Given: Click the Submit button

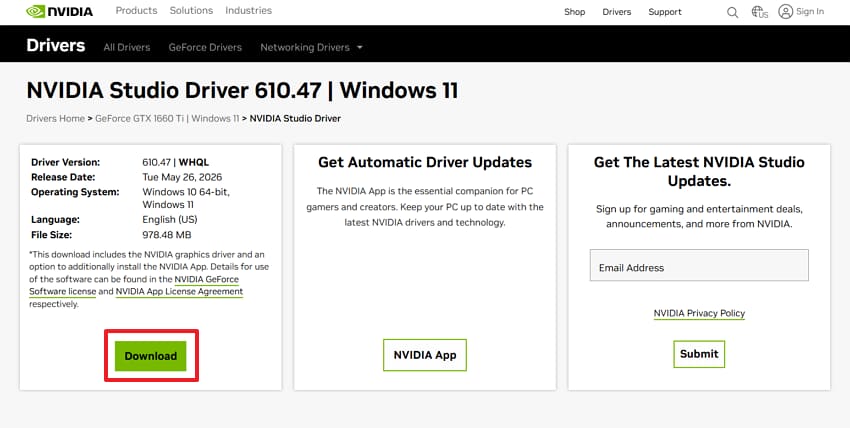Looking at the screenshot, I should pos(699,354).
